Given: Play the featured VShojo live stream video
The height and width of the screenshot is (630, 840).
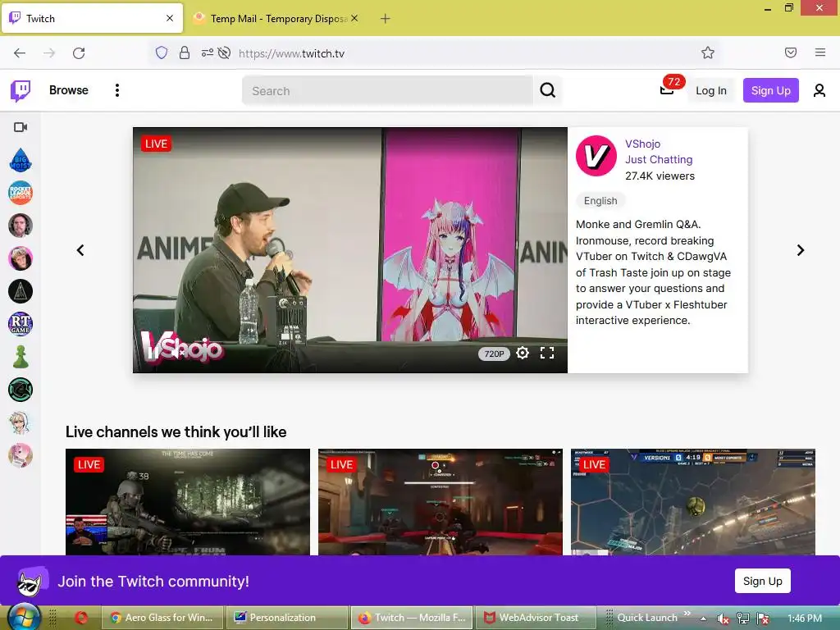Looking at the screenshot, I should pos(349,250).
